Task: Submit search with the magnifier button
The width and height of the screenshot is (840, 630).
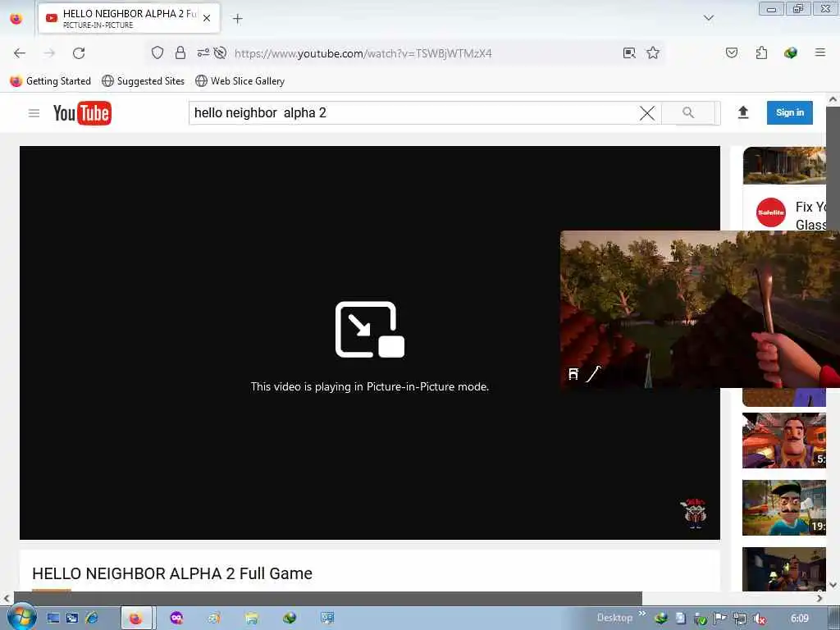Action: pos(688,112)
